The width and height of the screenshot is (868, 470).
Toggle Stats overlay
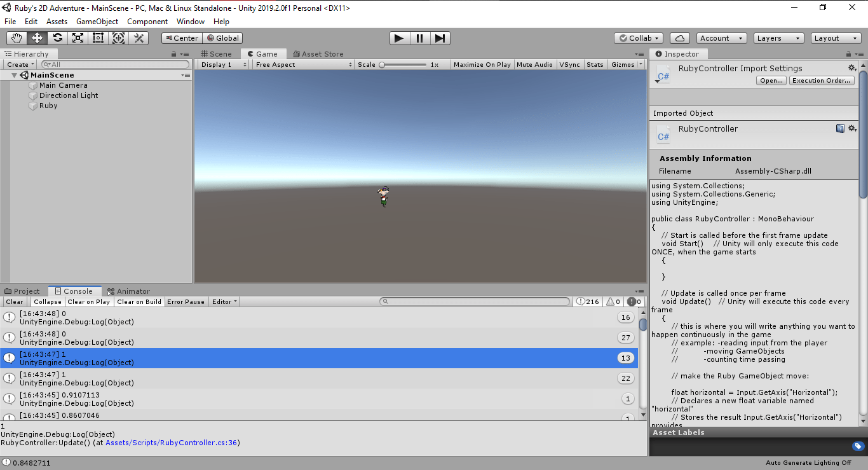point(595,64)
